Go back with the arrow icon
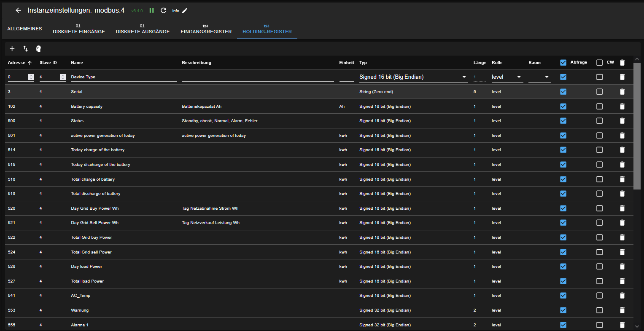 click(x=18, y=11)
